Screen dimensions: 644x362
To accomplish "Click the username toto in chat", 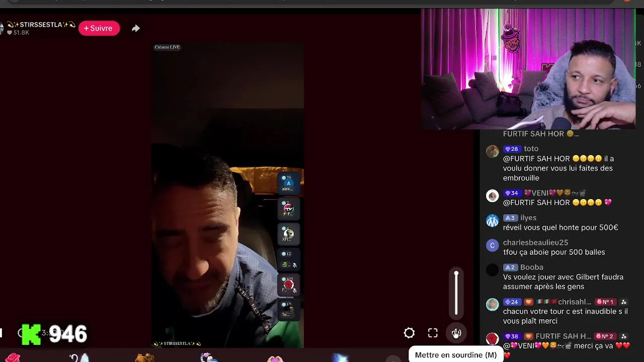I will click(x=531, y=149).
